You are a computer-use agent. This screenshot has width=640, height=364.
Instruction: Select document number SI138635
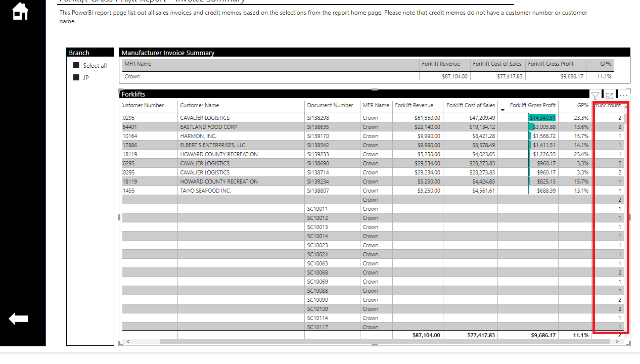pyautogui.click(x=317, y=127)
